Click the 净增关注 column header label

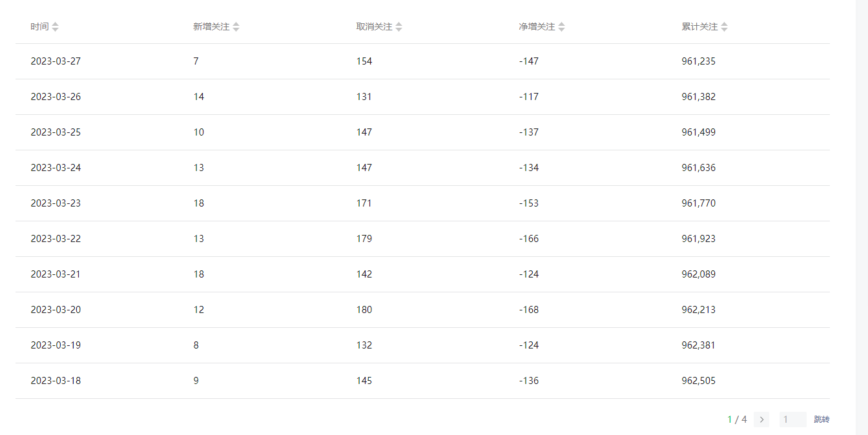537,27
